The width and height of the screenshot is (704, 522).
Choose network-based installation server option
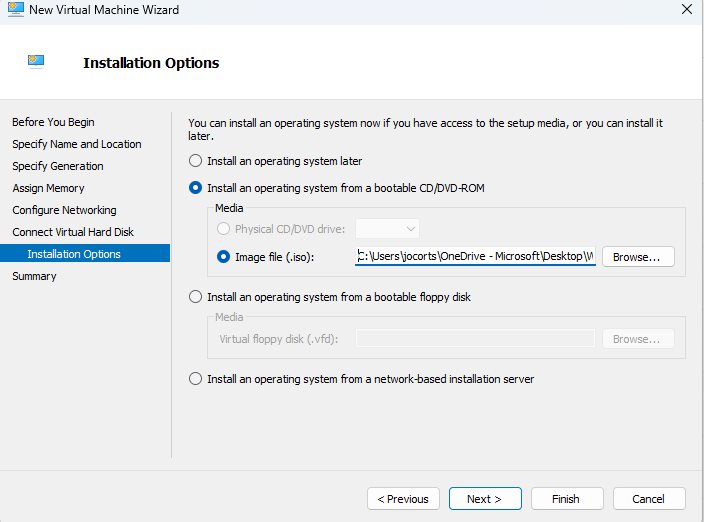click(195, 379)
